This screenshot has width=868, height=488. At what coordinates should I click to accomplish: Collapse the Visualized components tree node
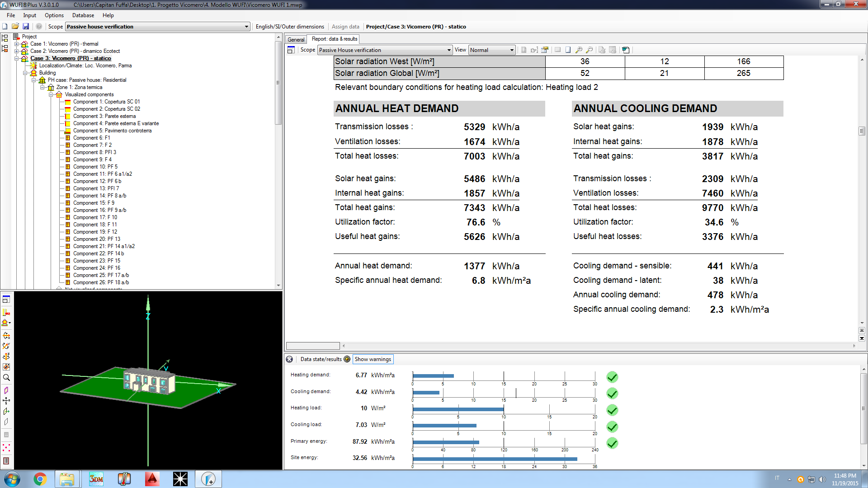51,94
